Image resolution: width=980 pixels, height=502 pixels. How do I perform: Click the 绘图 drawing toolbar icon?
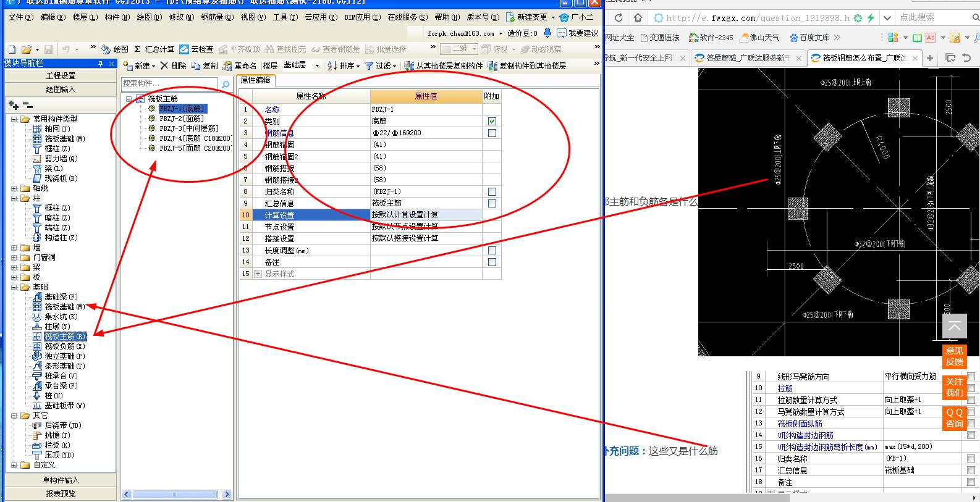pos(116,49)
